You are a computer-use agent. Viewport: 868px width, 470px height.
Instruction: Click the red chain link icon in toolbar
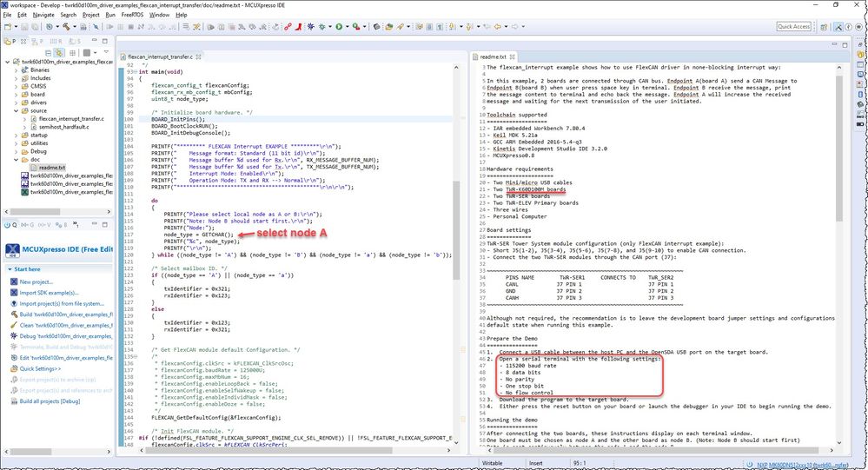coord(288,27)
